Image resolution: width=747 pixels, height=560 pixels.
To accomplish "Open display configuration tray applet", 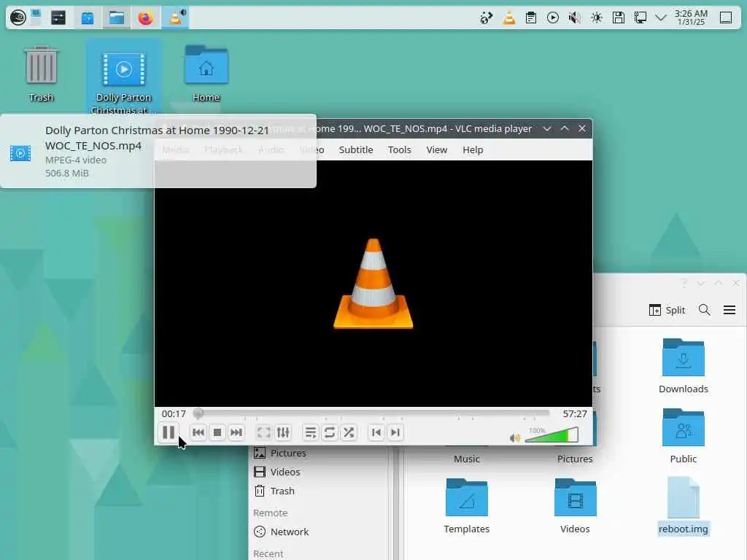I will (x=640, y=18).
